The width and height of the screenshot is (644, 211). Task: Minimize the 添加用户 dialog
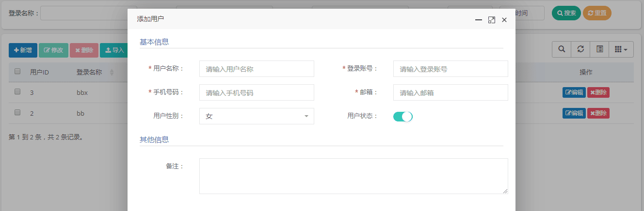[x=479, y=20]
